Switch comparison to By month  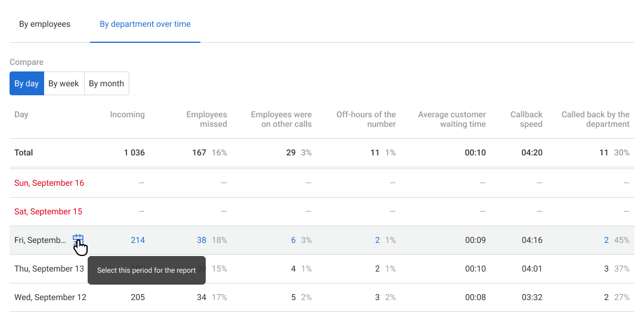coord(106,84)
